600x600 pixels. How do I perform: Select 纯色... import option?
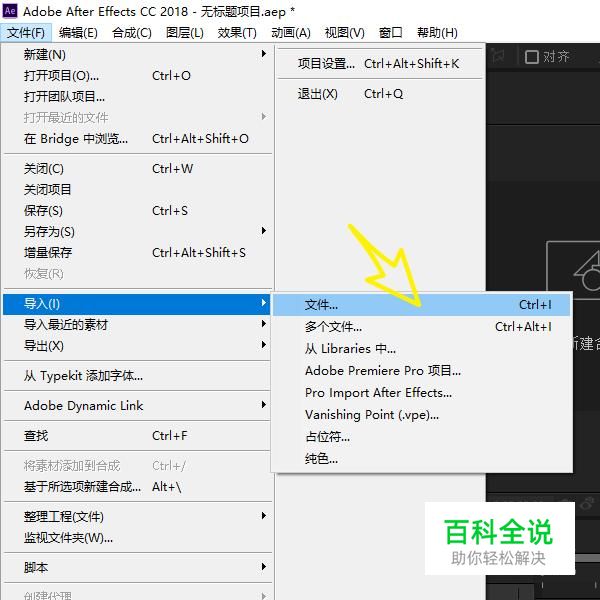422,458
